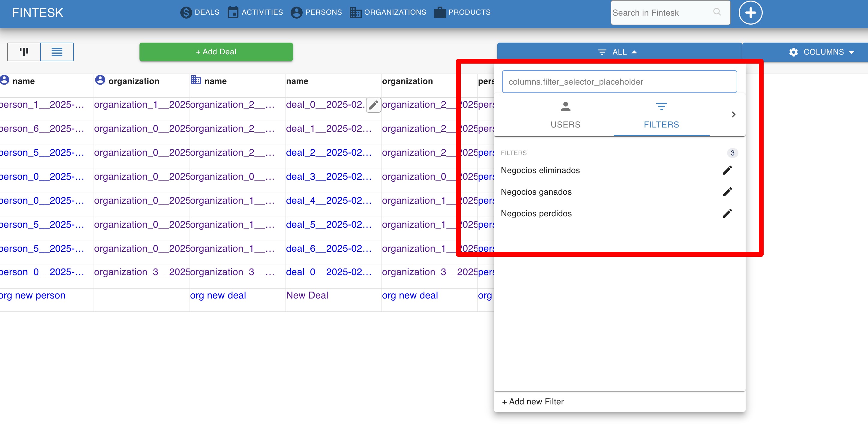Switch to kanban pipeline view
This screenshot has height=444, width=868.
[24, 52]
